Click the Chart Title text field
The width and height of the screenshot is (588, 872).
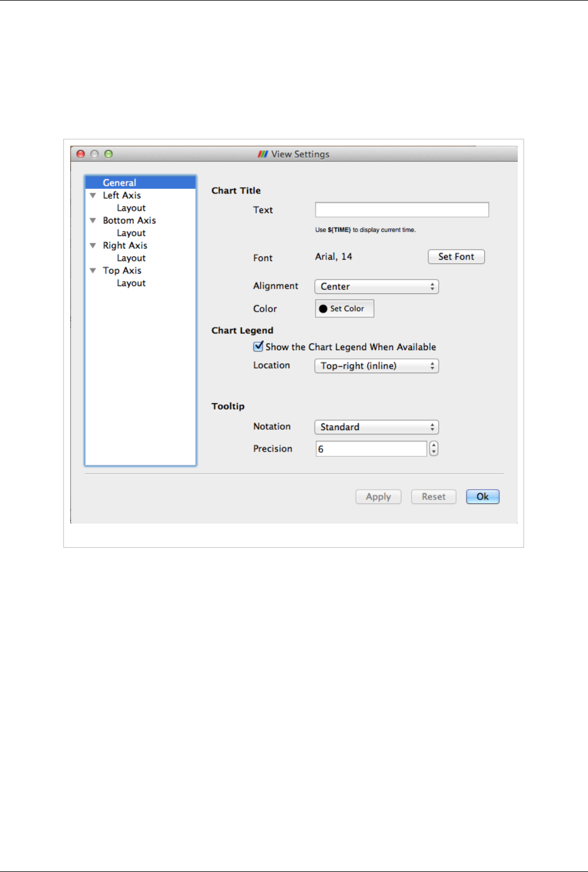pos(402,210)
